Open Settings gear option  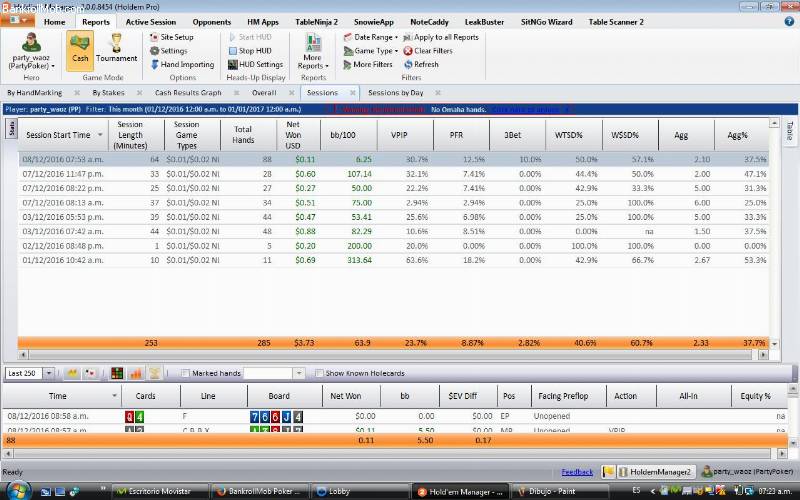point(168,51)
